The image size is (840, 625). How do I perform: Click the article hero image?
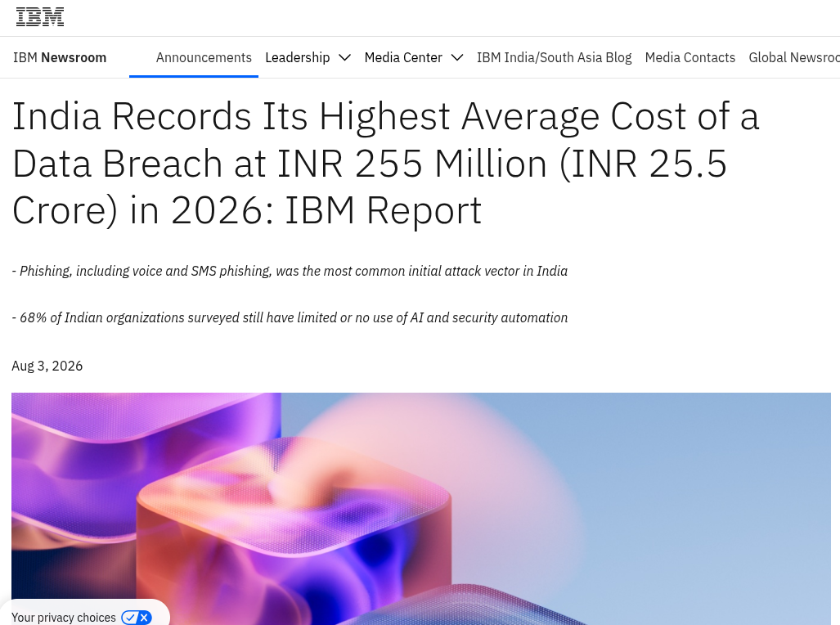421,509
